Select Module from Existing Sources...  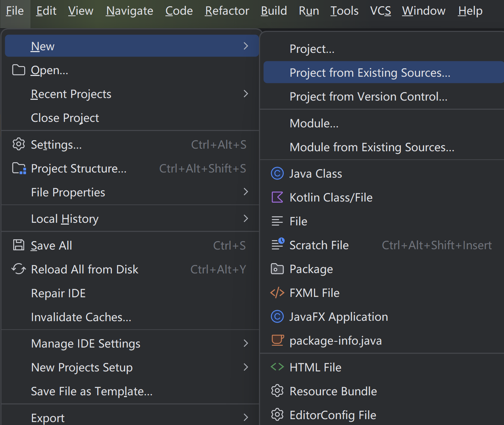click(383, 147)
